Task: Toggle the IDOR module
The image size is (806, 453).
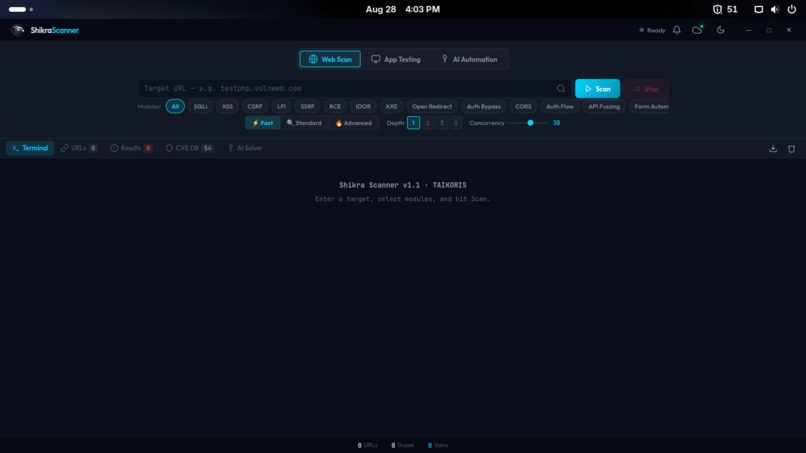Action: click(363, 106)
